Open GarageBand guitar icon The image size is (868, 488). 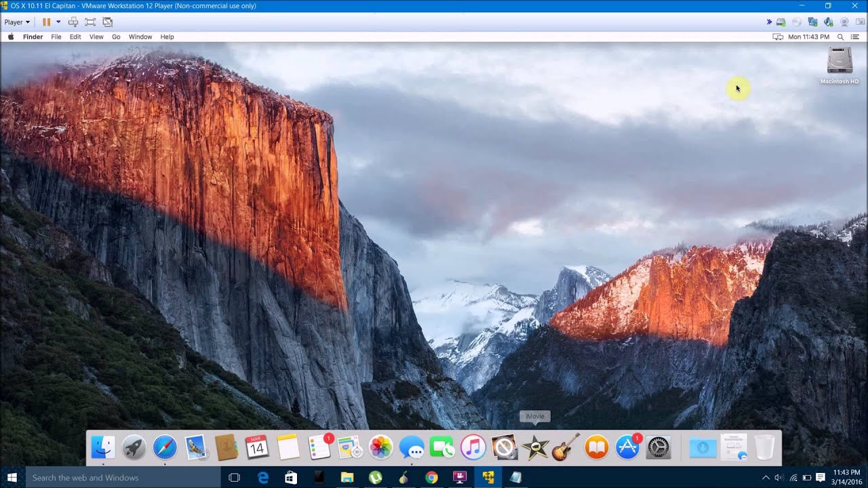(x=566, y=447)
